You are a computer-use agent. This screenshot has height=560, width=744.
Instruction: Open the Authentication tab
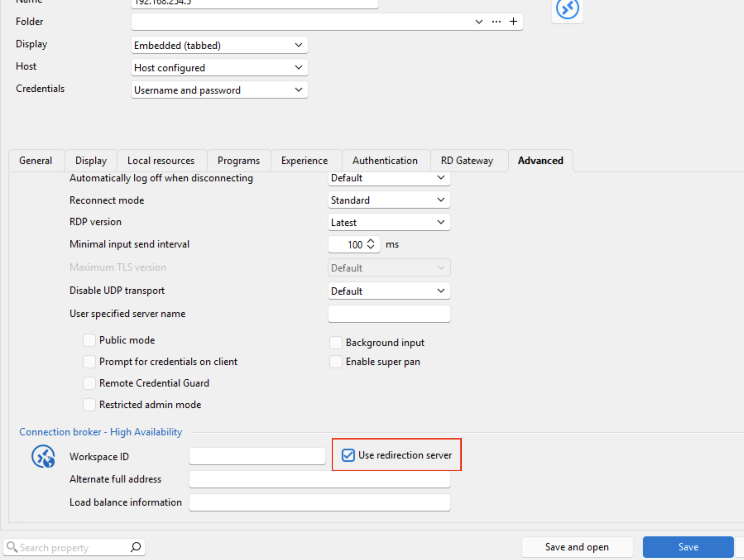[x=385, y=161]
